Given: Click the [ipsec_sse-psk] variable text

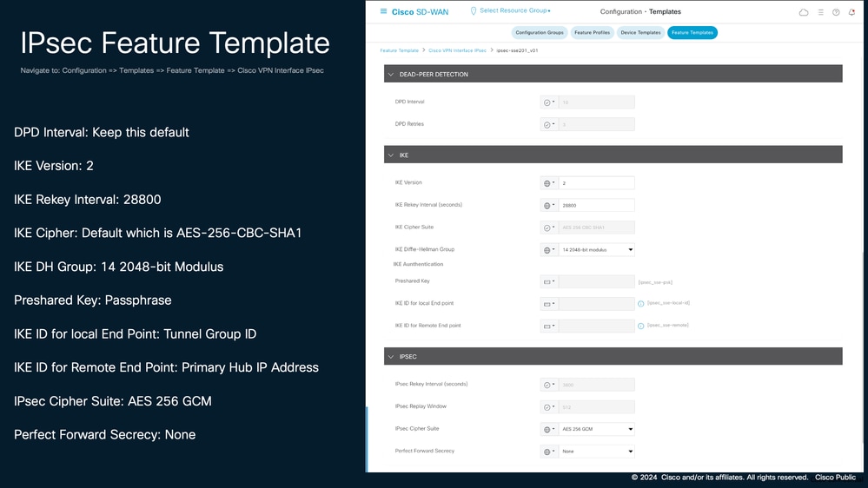Looking at the screenshot, I should 655,282.
